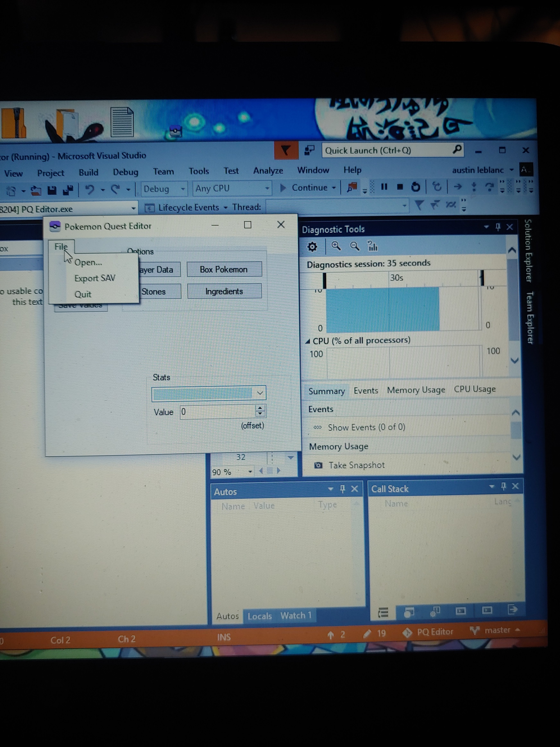Screen dimensions: 560x747
Task: Click the Step Into debug icon
Action: [474, 186]
